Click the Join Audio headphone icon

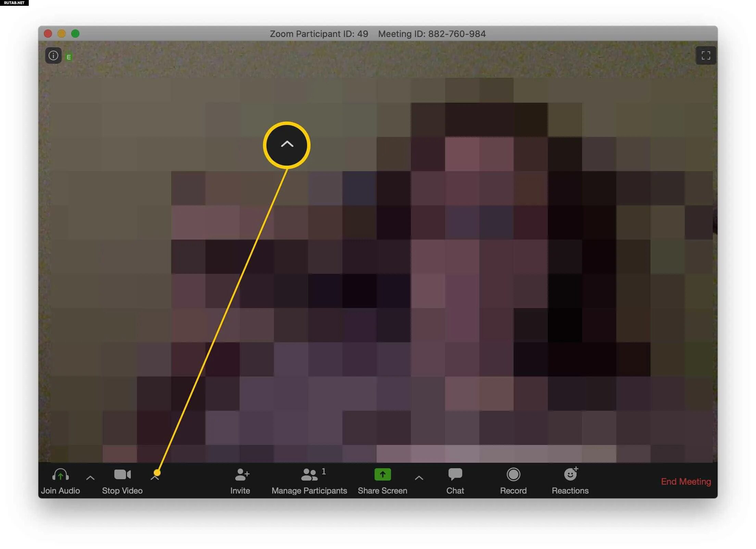pyautogui.click(x=60, y=475)
